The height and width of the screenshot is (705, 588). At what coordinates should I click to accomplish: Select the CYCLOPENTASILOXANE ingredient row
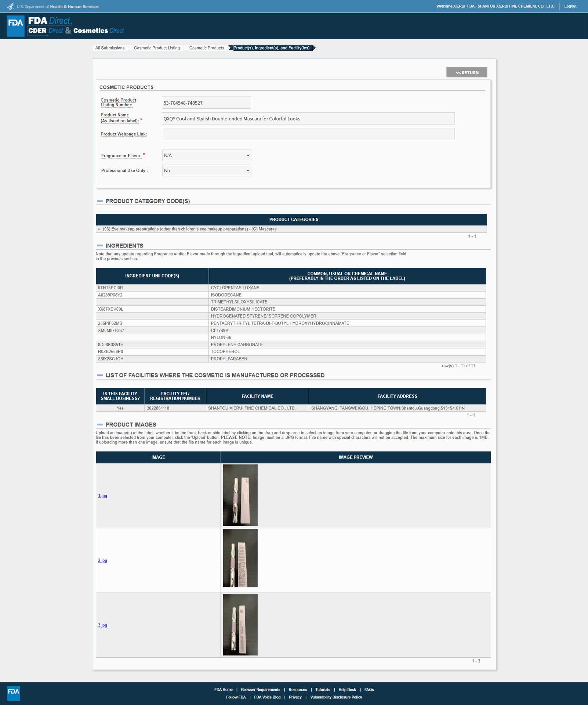[x=291, y=288]
